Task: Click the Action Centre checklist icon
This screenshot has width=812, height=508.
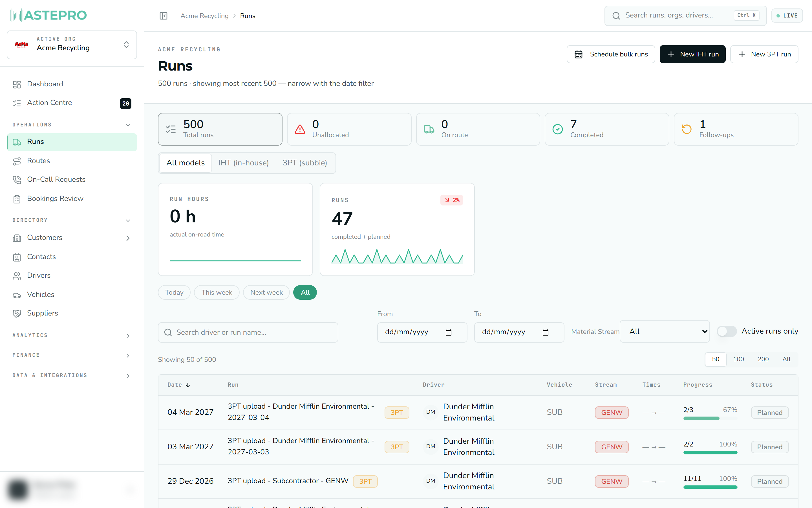Action: tap(17, 103)
